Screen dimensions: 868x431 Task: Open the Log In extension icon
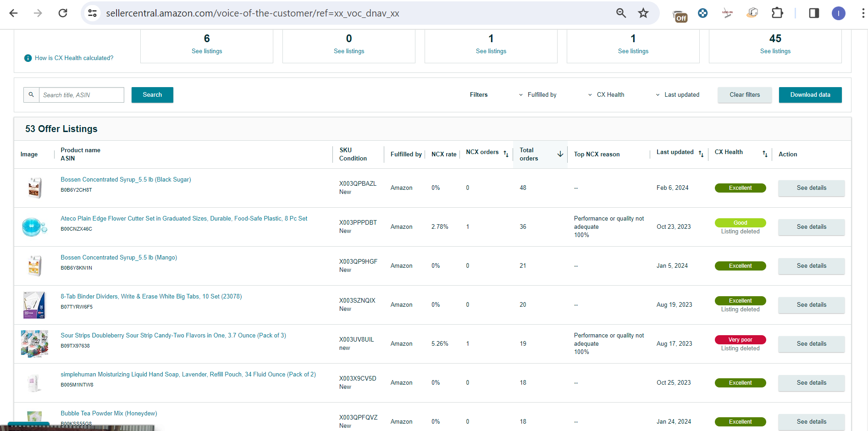point(727,13)
